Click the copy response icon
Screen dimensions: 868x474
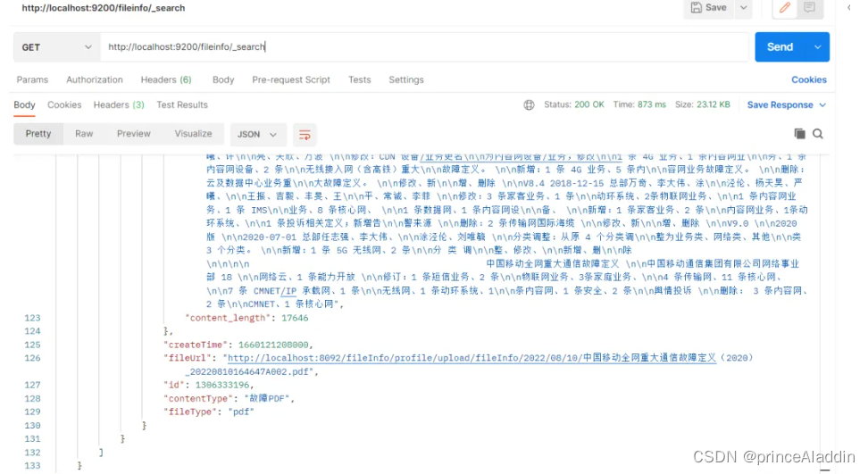(x=799, y=133)
